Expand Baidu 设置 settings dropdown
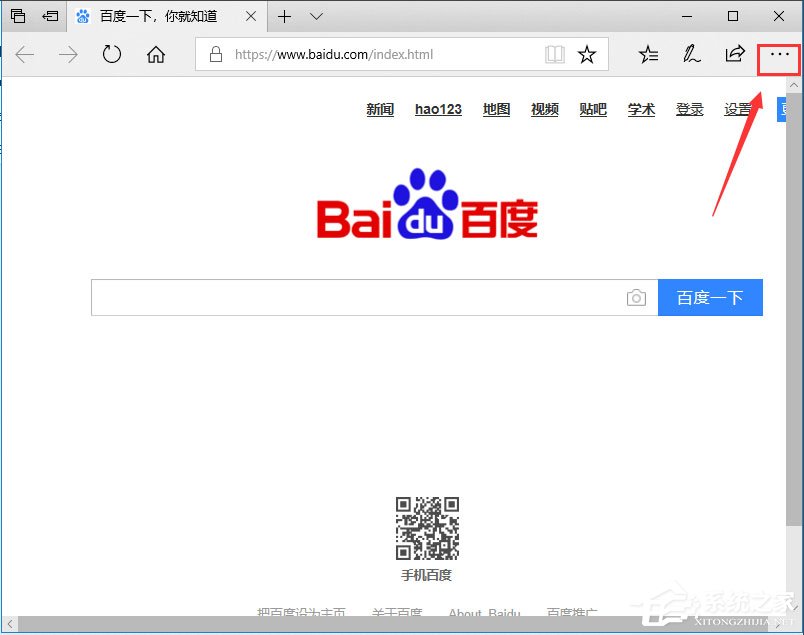Screen dimensions: 804x635 coord(740,109)
